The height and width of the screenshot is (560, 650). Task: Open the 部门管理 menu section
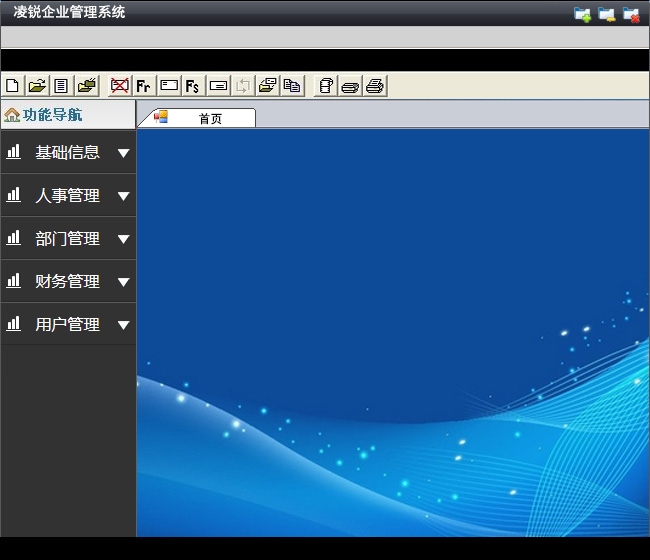tap(68, 238)
